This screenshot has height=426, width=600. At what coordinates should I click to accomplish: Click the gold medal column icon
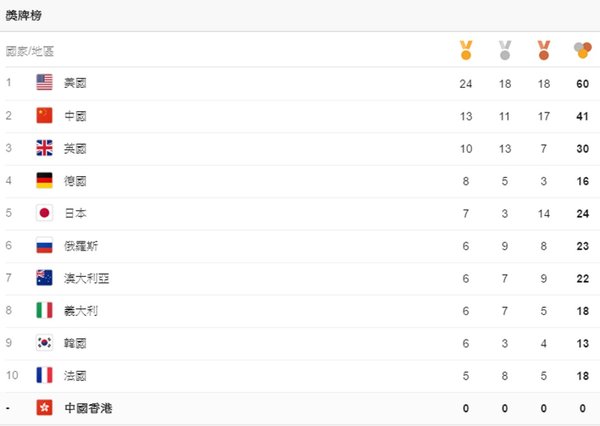click(466, 50)
